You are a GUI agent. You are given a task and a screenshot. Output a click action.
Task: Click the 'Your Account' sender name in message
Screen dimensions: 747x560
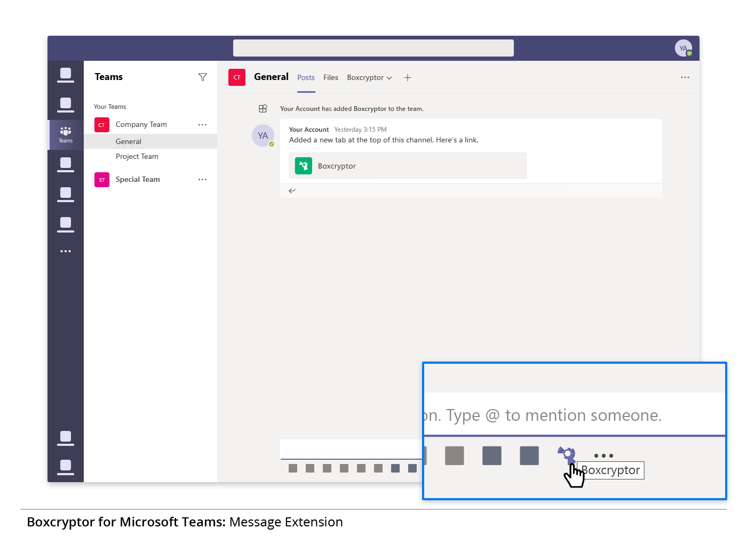tap(309, 130)
